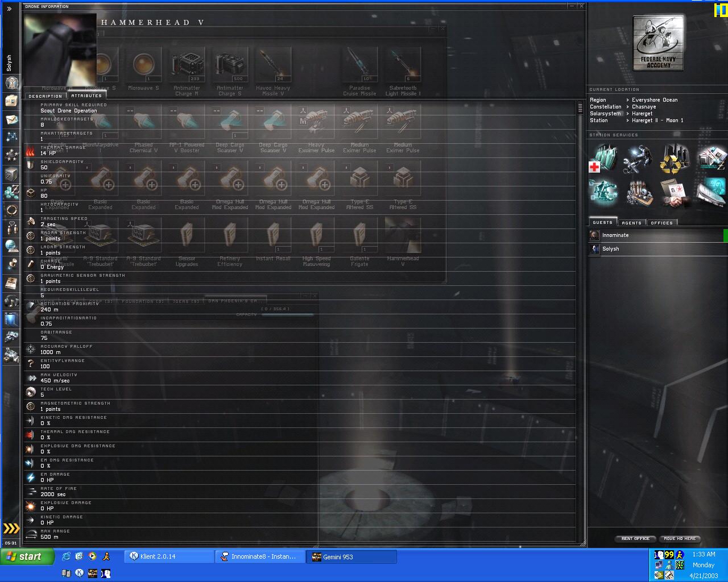Viewport: 728px width, 582px height.
Task: Open the character sheet Vitruvian-figure icon in sidebar
Action: click(11, 82)
